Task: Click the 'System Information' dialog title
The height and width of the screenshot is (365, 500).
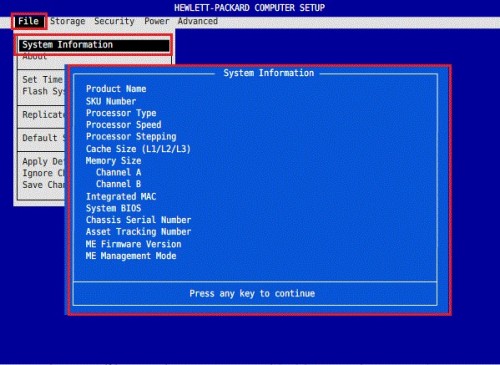Action: click(269, 73)
